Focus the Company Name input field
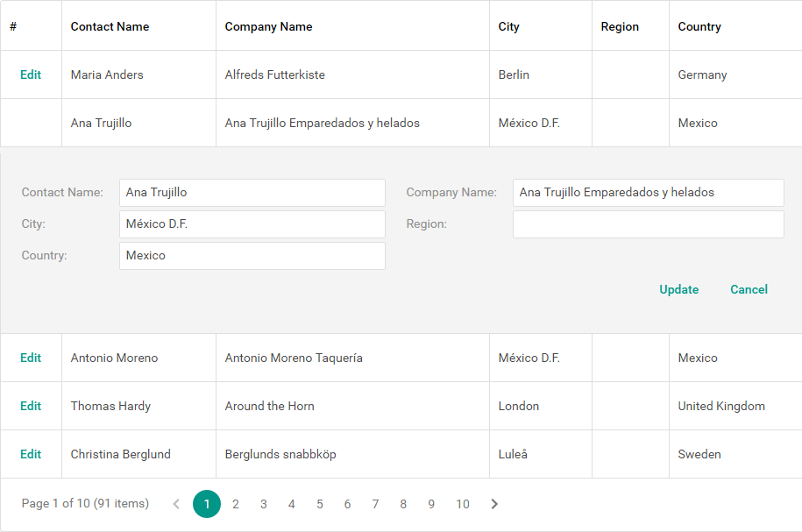802x532 pixels. click(648, 193)
